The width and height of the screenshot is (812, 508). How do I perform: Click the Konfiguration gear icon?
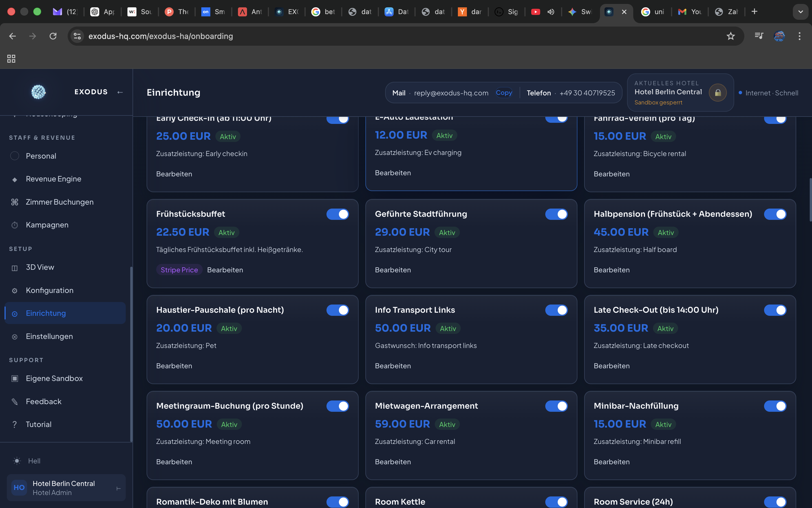[x=14, y=291]
